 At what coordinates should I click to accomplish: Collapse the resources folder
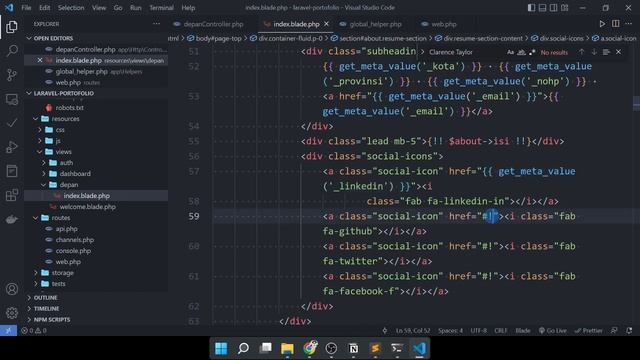36,119
